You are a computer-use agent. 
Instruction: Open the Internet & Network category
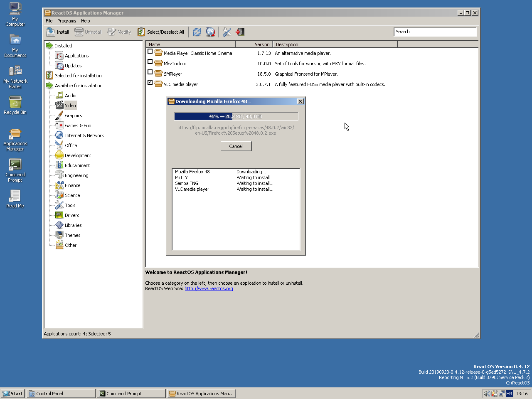84,135
